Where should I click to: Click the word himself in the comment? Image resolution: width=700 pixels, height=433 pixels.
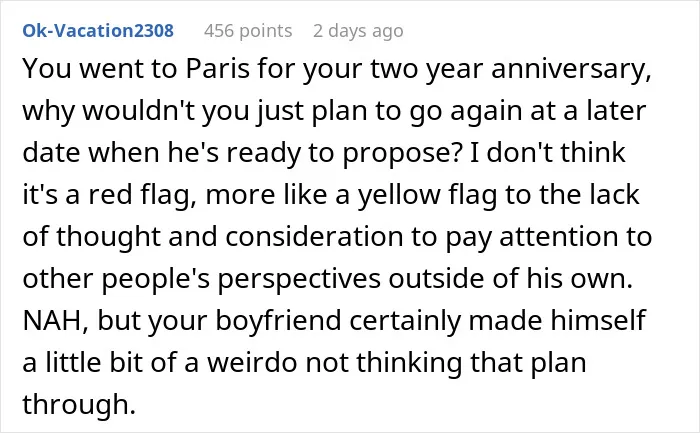pyautogui.click(x=598, y=320)
